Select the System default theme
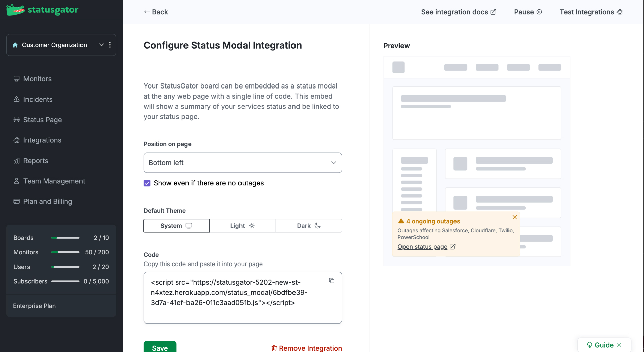 (x=176, y=226)
